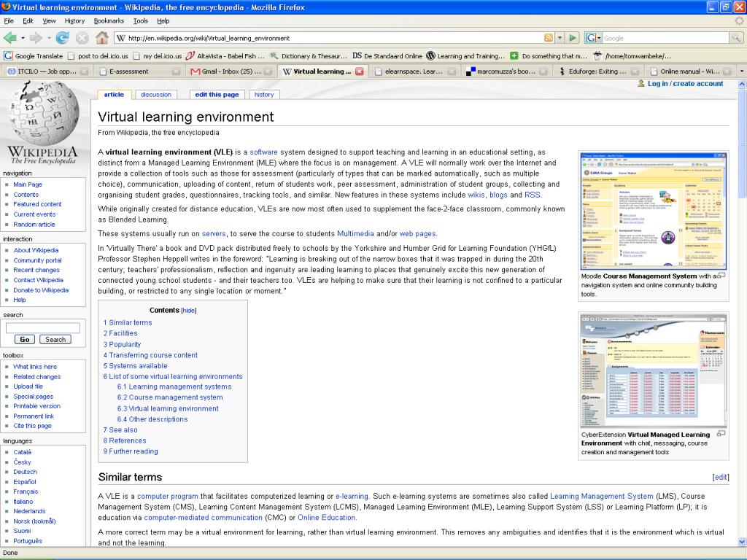
Task: Open the Tools menu
Action: [141, 21]
